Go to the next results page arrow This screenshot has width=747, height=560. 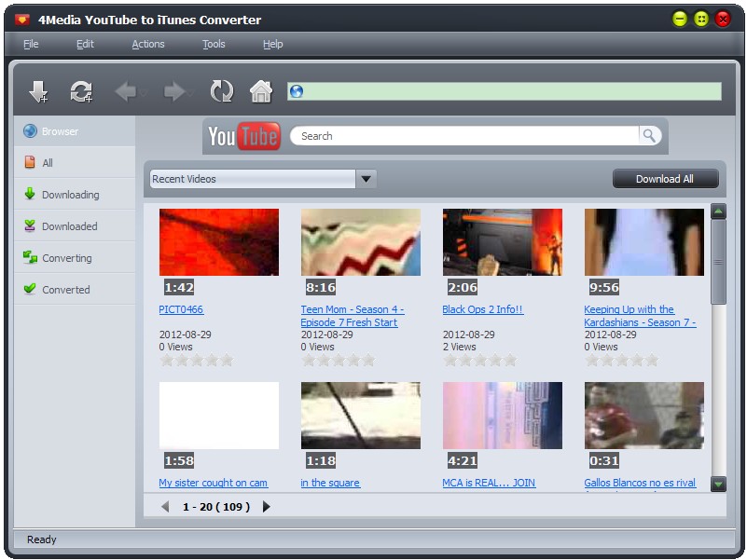coord(267,507)
